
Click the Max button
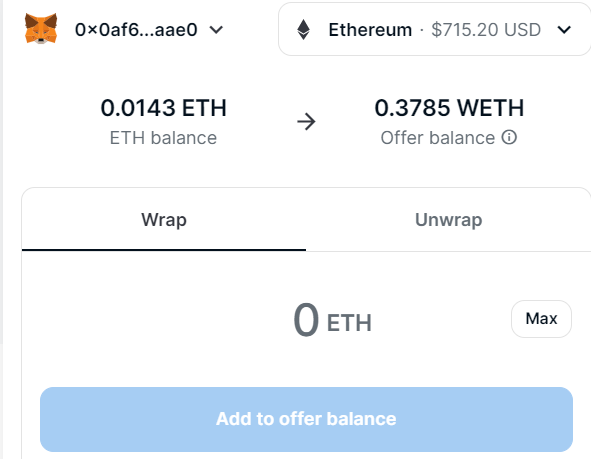541,319
